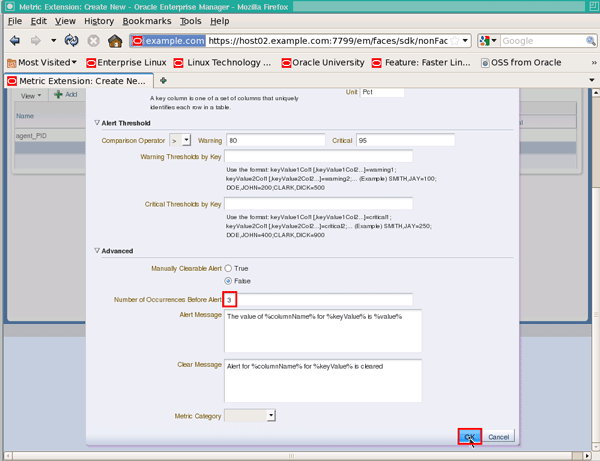Click the Number of Occurrences Before Alert field
Image resolution: width=600 pixels, height=461 pixels.
[x=318, y=300]
